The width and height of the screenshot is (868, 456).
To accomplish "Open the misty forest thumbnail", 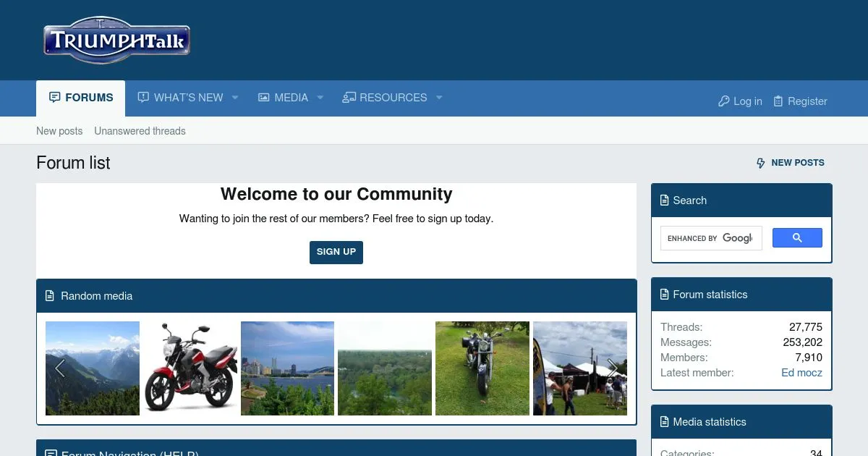I will (x=385, y=368).
